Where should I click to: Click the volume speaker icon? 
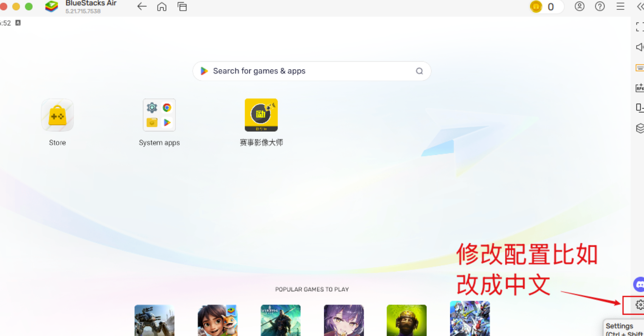(640, 47)
